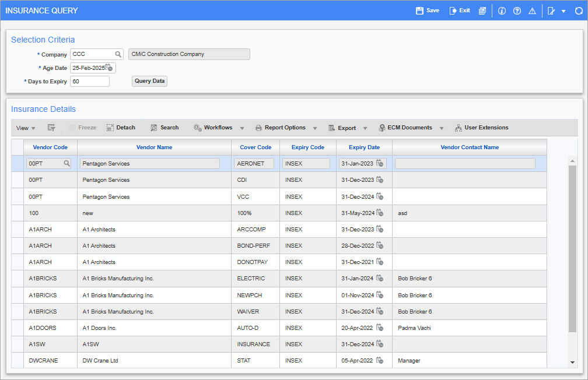Screen dimensions: 588x380
Task: Expand the ECM Documents dropdown arrow
Action: click(442, 129)
